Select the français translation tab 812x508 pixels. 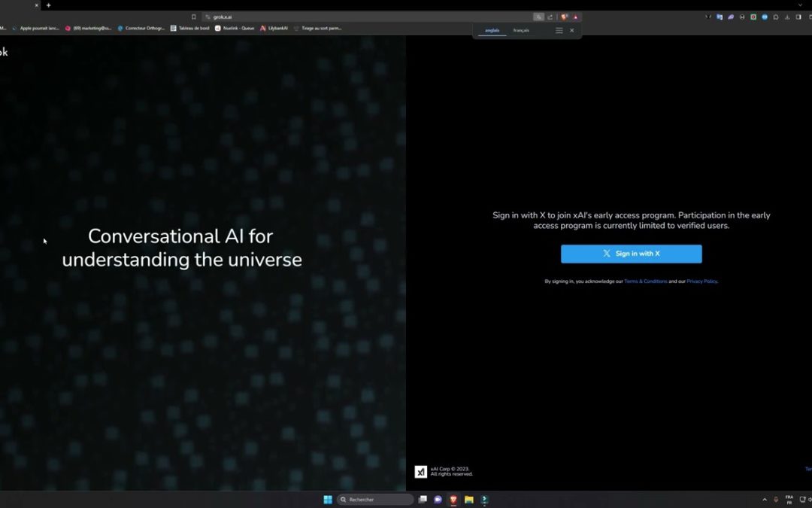coord(521,31)
